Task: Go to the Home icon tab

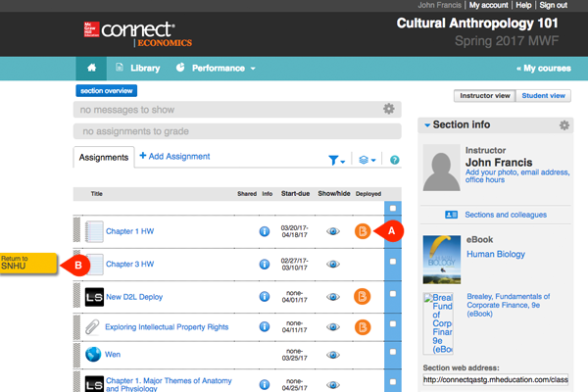Action: click(x=92, y=68)
